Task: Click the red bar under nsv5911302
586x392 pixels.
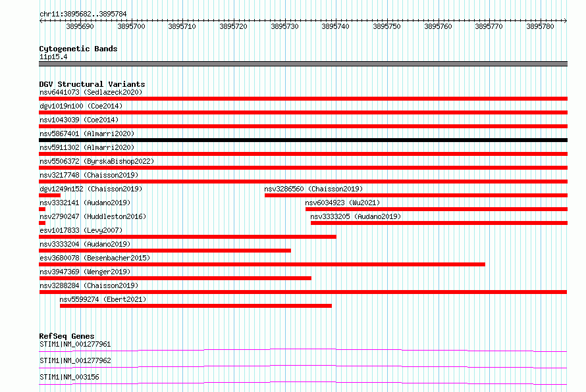Action: click(303, 154)
